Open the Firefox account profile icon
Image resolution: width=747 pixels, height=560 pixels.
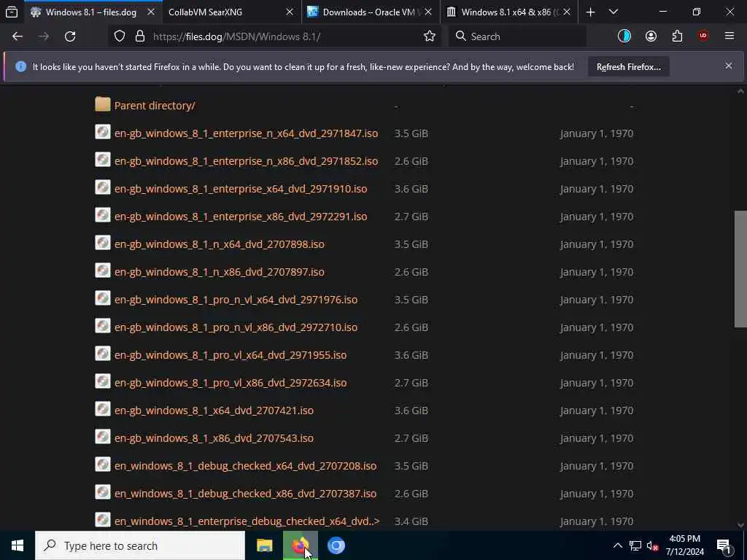point(651,36)
